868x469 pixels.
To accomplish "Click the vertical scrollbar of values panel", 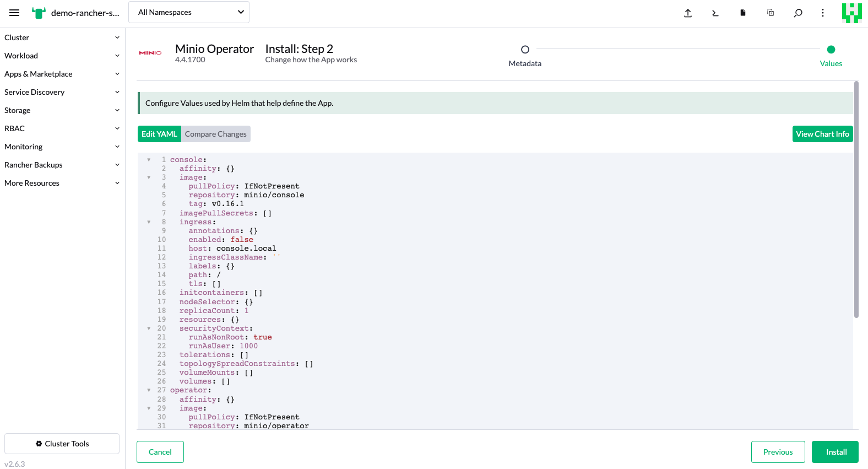I will [x=856, y=200].
